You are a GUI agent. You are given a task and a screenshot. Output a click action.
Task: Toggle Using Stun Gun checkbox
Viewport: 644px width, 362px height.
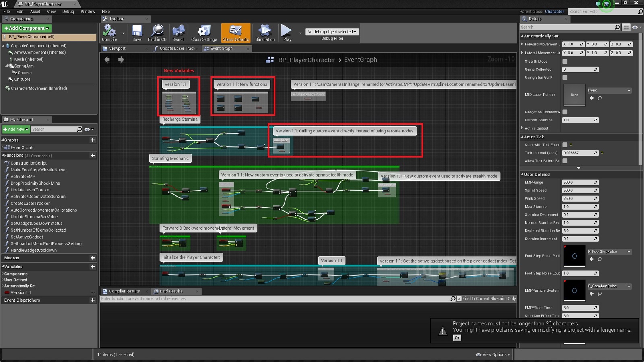[565, 78]
